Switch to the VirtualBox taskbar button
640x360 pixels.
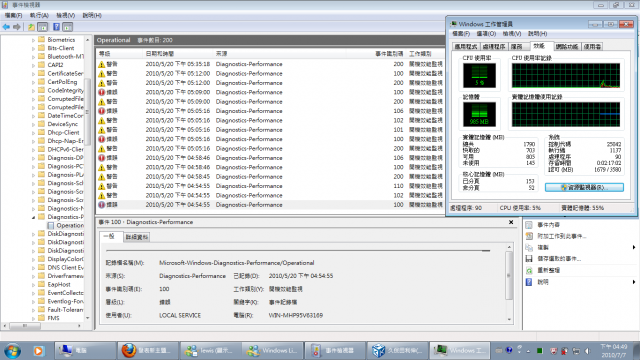click(397, 350)
